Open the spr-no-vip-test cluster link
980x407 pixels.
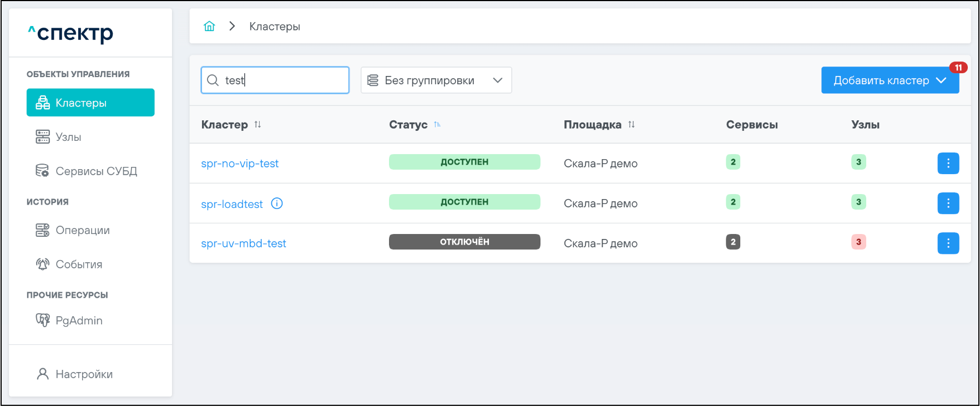(240, 164)
